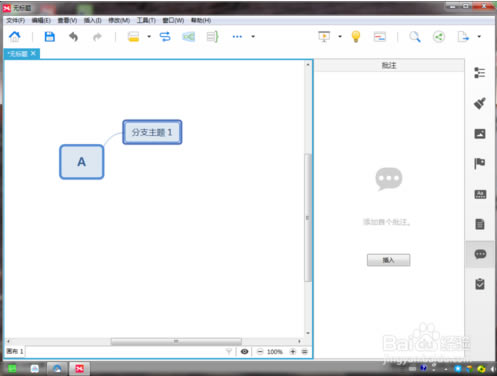
Task: Select the 画布 1 sheet tab
Action: (x=15, y=351)
